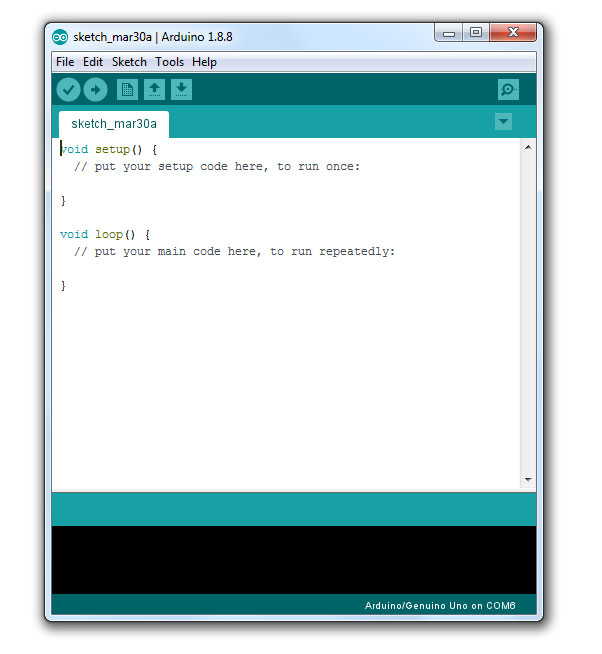Image resolution: width=602 pixels, height=654 pixels.
Task: Click the editor scrollbar up arrow
Action: (528, 147)
